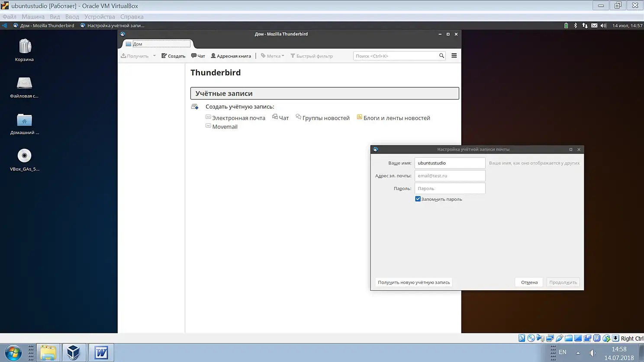Create a Группы новостей account link
The image size is (644, 362).
pos(325,118)
